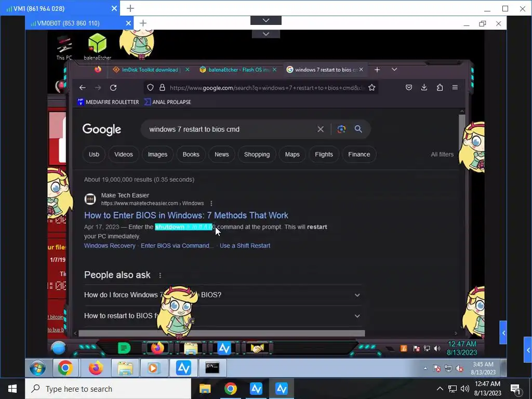Click the All filters button
The image size is (532, 399).
click(x=442, y=154)
